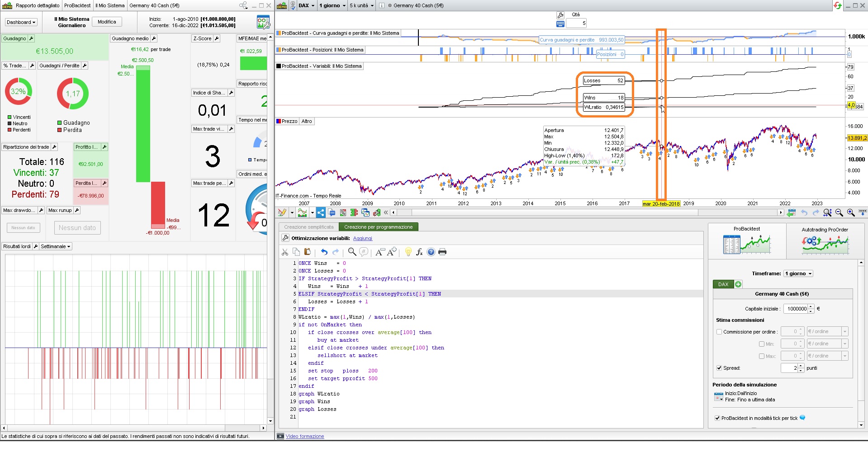Viewport: 868px width, 466px height.
Task: Open the report settings icon with wrench
Action: (x=263, y=22)
